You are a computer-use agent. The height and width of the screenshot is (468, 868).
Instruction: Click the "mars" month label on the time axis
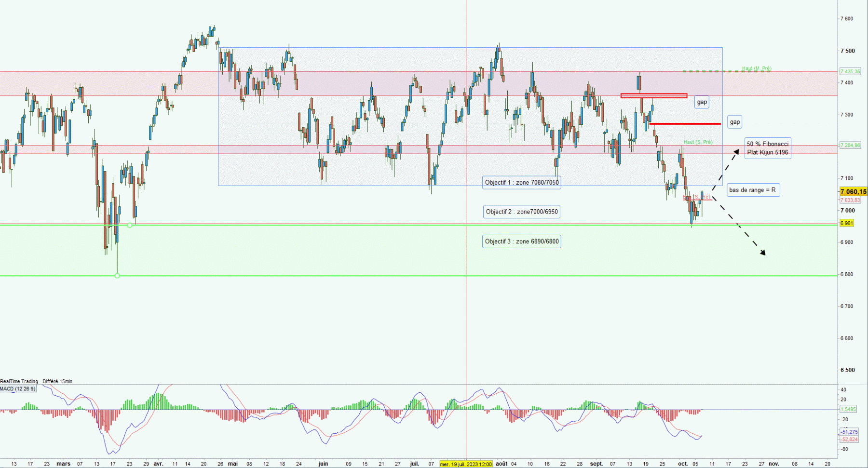[64, 464]
